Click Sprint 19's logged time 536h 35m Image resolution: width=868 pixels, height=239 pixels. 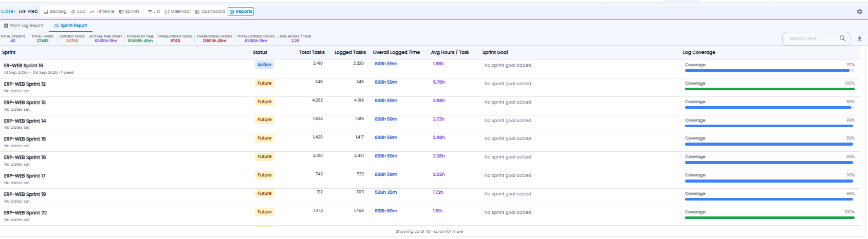(x=386, y=192)
